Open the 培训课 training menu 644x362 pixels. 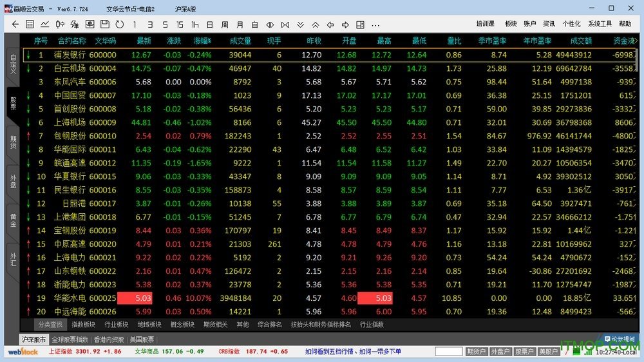(485, 24)
